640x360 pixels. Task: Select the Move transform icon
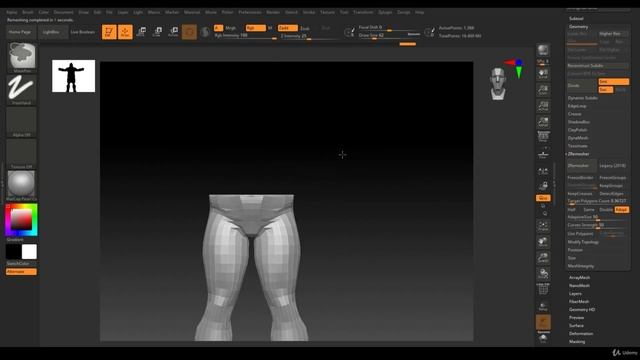click(x=141, y=32)
